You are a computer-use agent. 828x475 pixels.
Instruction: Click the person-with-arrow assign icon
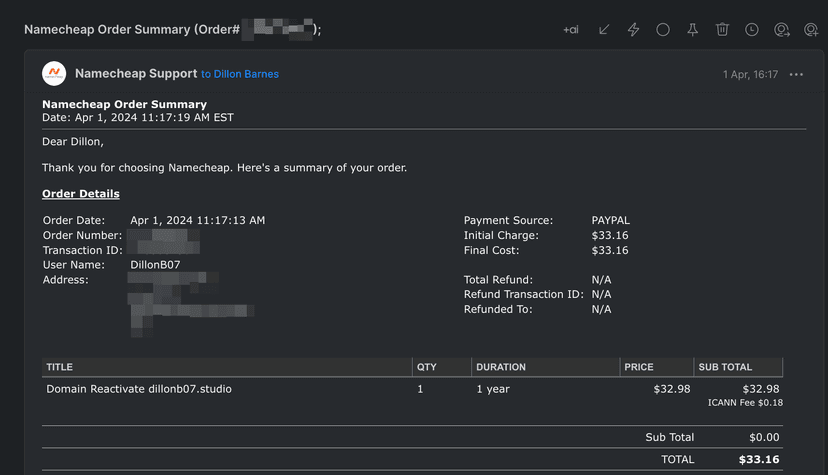click(x=782, y=30)
